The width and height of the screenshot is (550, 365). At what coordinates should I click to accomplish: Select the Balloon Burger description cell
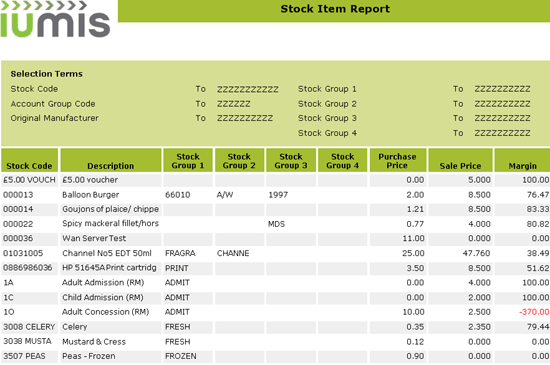click(x=111, y=195)
